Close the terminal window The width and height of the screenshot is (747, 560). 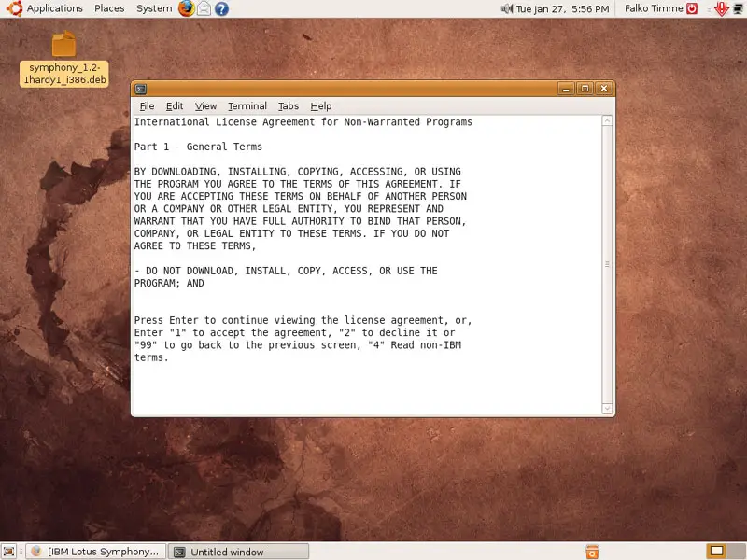tap(604, 89)
